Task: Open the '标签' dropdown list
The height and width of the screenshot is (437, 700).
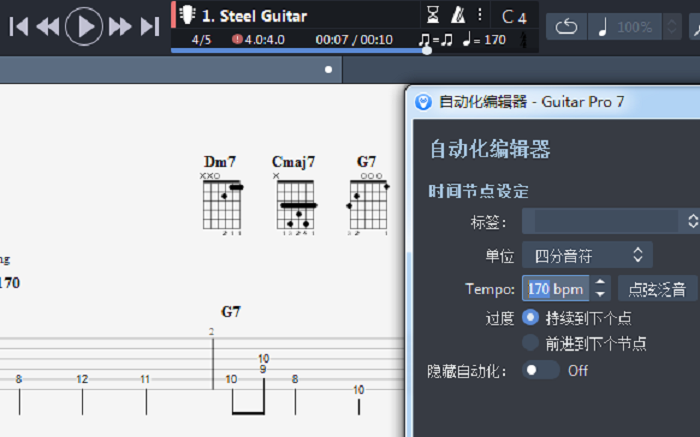Action: point(610,221)
